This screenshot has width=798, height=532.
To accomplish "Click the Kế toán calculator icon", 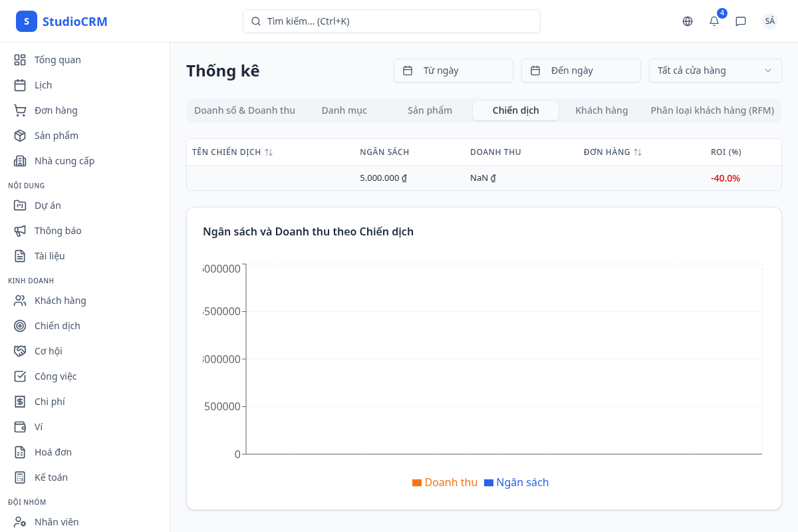I will point(20,477).
